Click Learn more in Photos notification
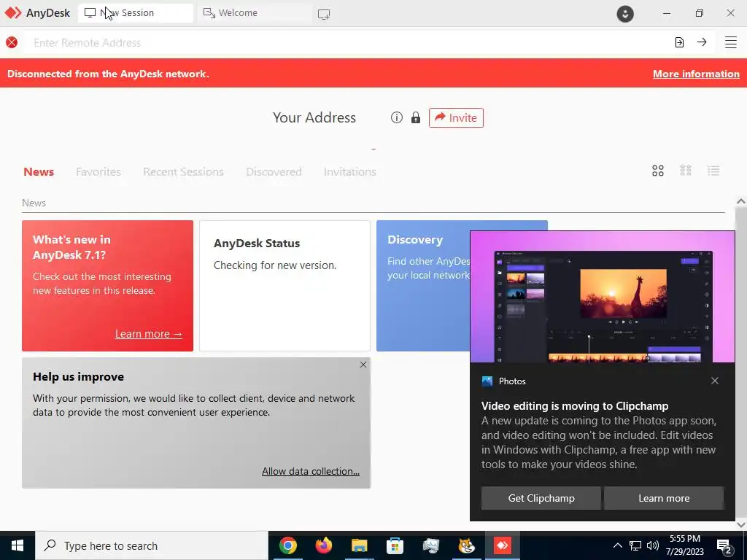 pos(664,498)
